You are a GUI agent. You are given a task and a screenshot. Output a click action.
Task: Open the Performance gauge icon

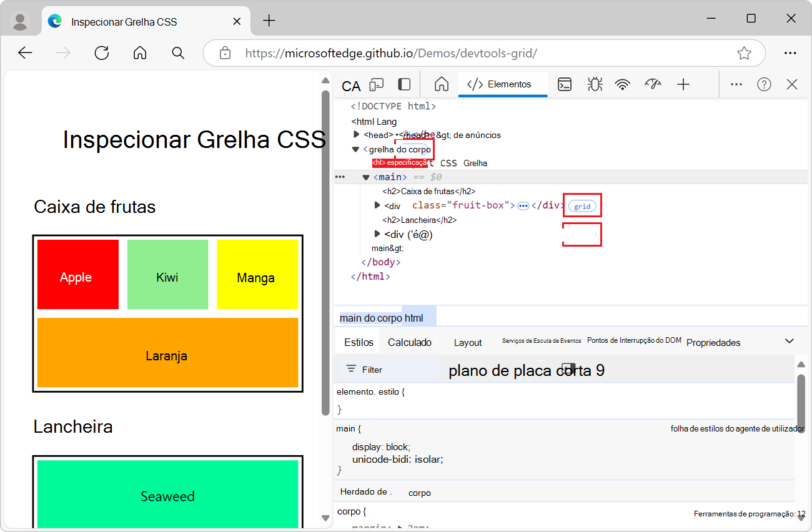pos(653,84)
